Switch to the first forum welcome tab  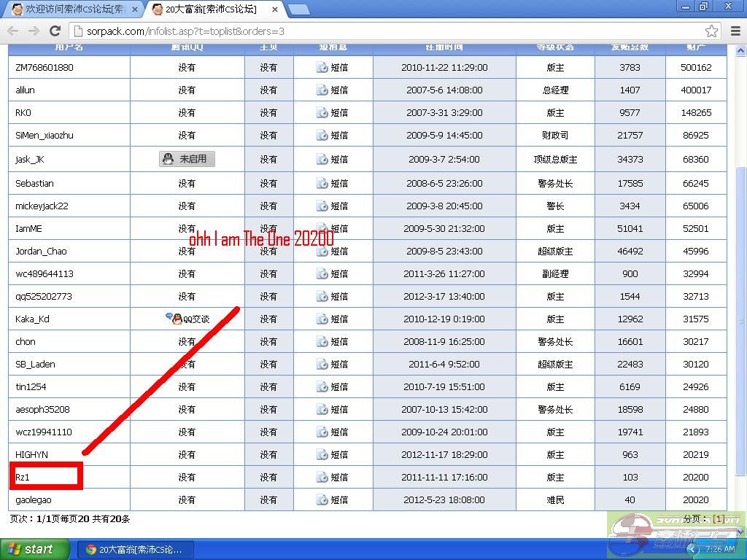[x=71, y=9]
